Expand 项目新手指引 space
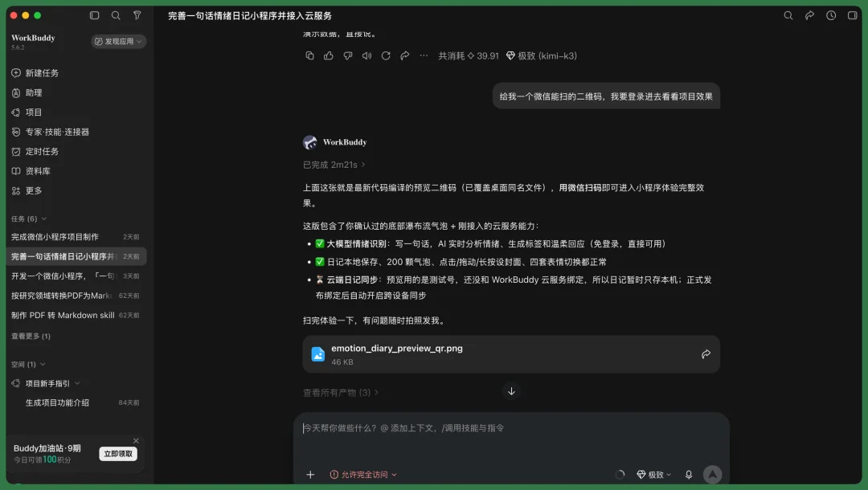 [47, 383]
